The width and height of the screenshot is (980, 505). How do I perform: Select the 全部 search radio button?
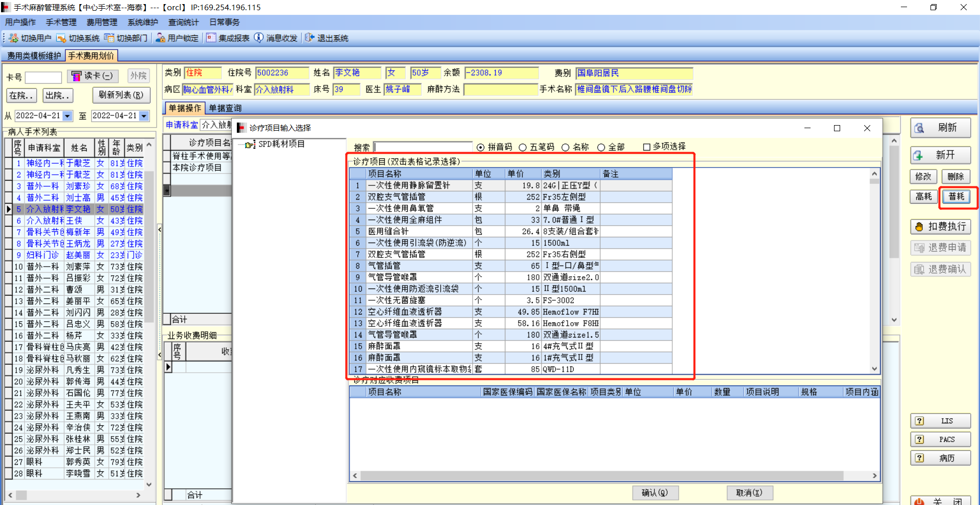click(x=601, y=148)
